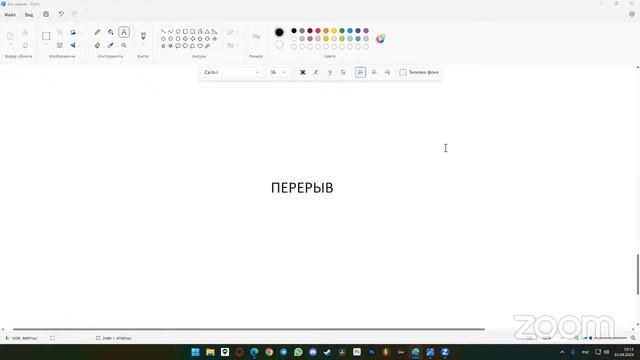Viewport: 640px width, 360px height.
Task: Set text alignment to center
Action: pos(374,72)
